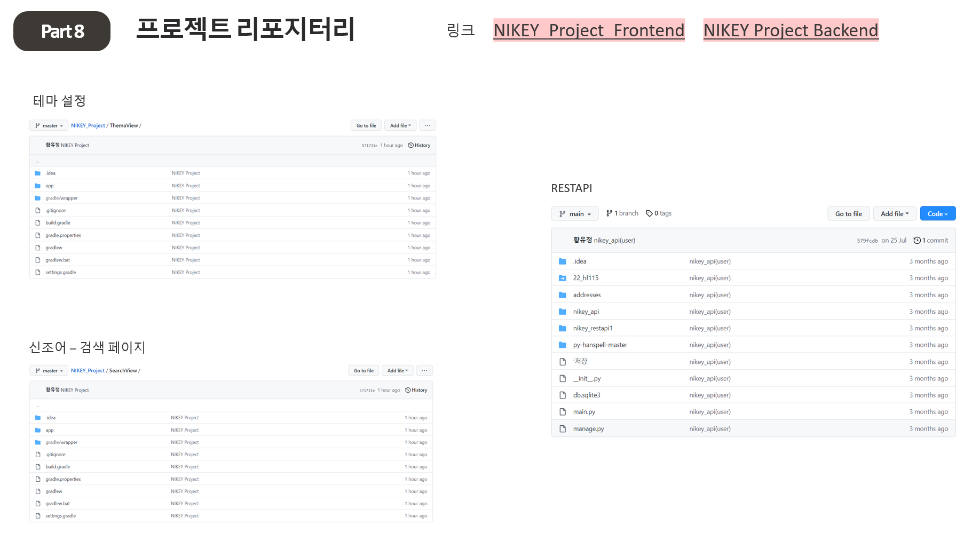The image size is (980, 533).
Task: Open the main branch dropdown in RESTAPI
Action: click(575, 213)
